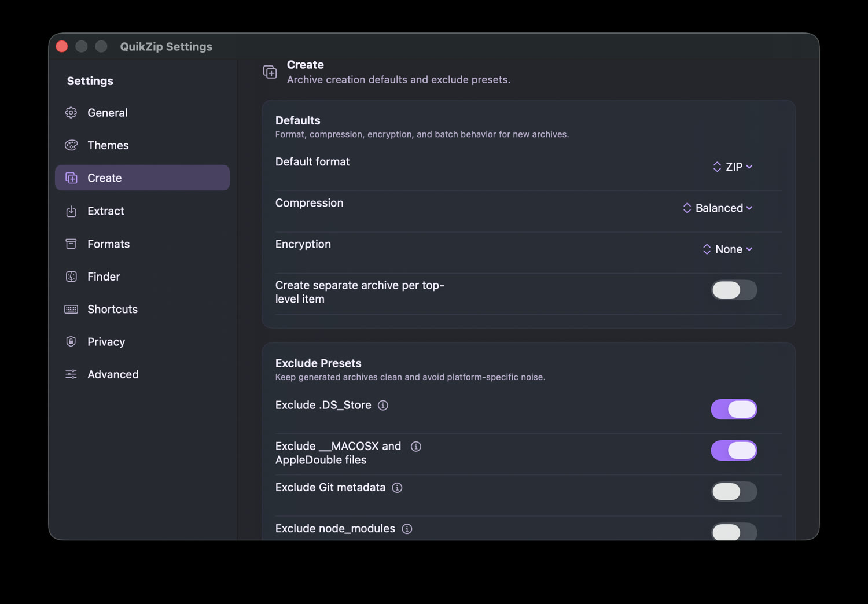This screenshot has height=604, width=868.
Task: Open the Compression Balanced dropdown
Action: tap(718, 208)
